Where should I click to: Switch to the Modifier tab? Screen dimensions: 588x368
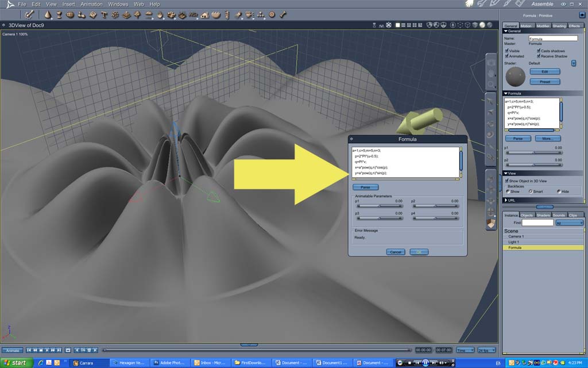[x=543, y=25]
